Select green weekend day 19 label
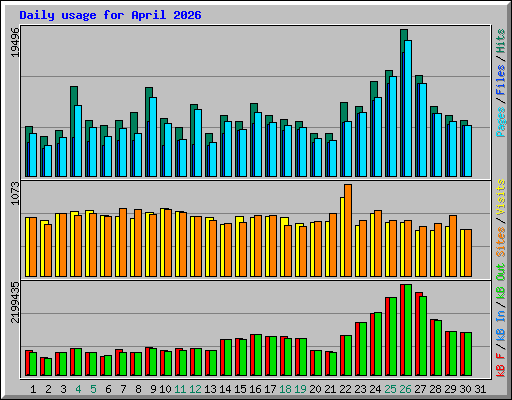Image resolution: width=512 pixels, height=400 pixels. (x=300, y=389)
